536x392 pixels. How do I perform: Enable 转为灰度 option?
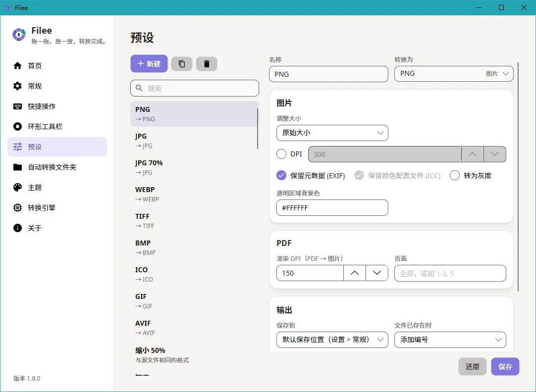point(455,176)
